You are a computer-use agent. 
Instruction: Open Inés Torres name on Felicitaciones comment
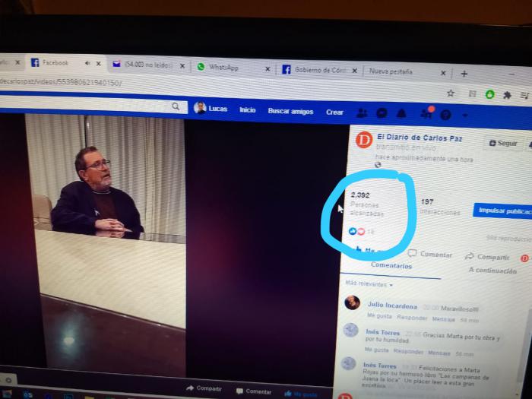point(380,366)
